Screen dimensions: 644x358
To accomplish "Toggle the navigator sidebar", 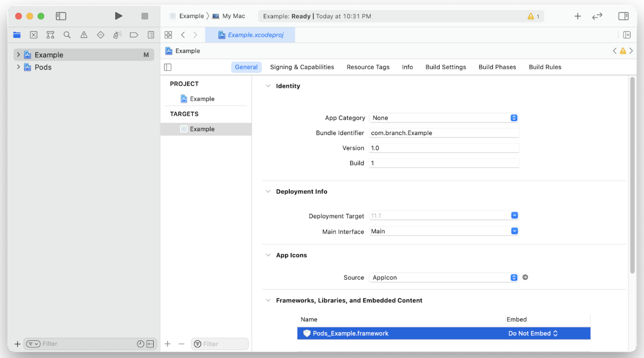I will click(x=61, y=16).
